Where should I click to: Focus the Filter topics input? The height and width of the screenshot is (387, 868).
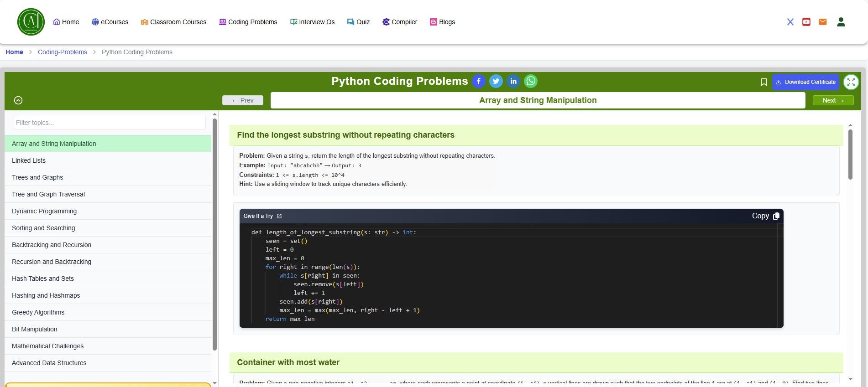point(110,123)
